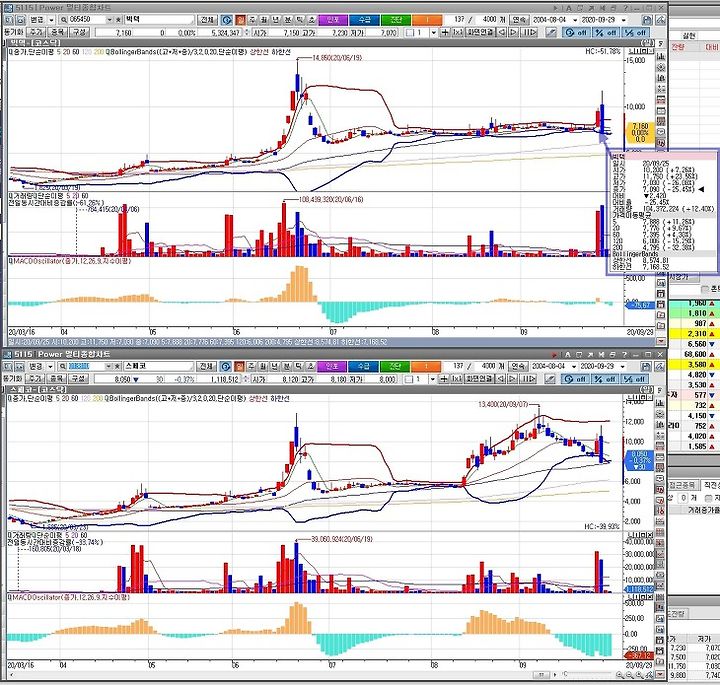720x685 pixels.
Task: Click the star icon beside code field in bottom chart
Action: (118, 366)
